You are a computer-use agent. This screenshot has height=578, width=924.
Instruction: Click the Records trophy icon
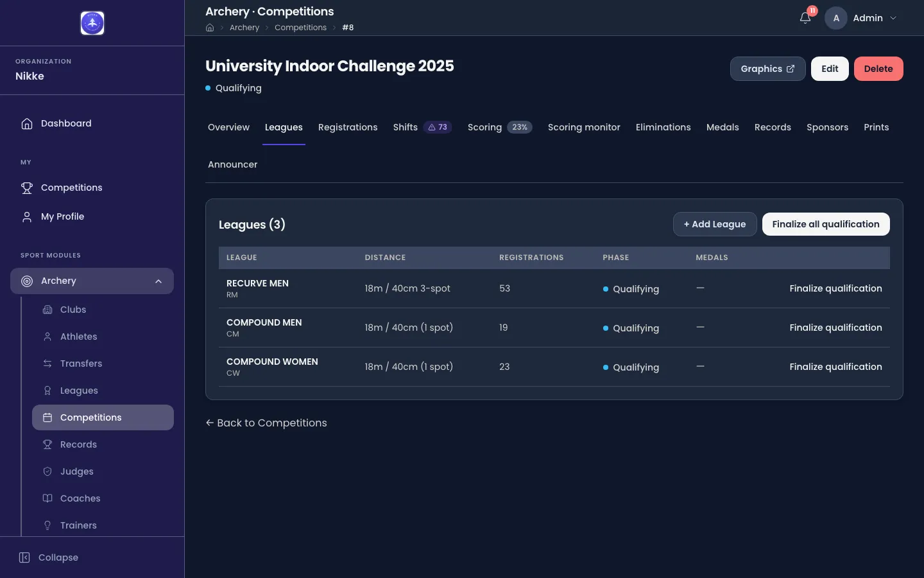pos(47,444)
